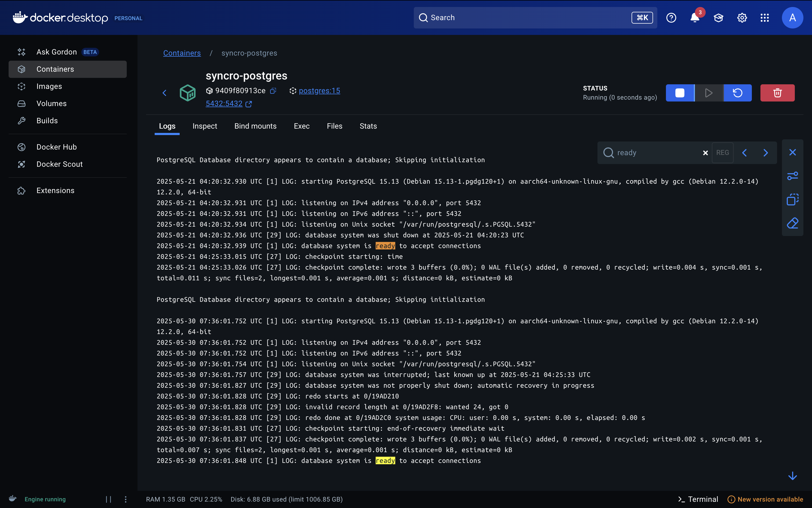Screen dimensions: 812x508
Task: Click the syncro-postgres container cube icon
Action: tap(187, 93)
